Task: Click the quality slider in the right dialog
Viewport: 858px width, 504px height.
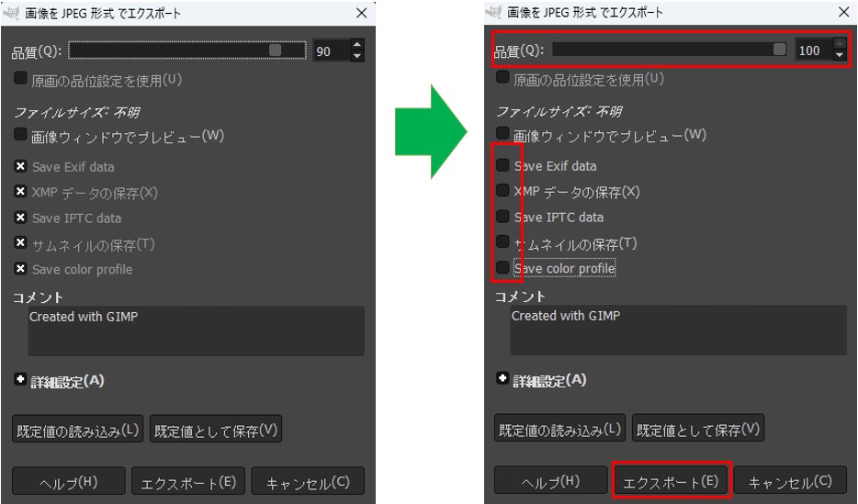Action: 669,50
